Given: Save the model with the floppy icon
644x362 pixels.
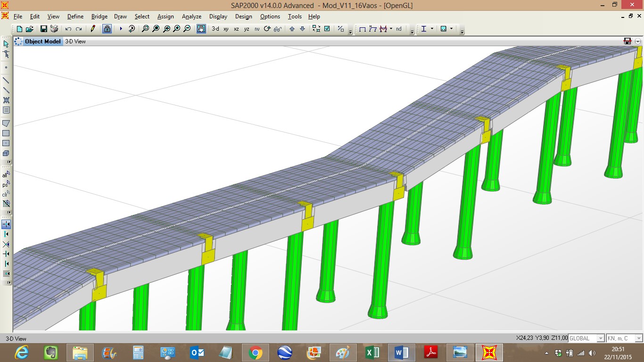Looking at the screenshot, I should [x=44, y=29].
